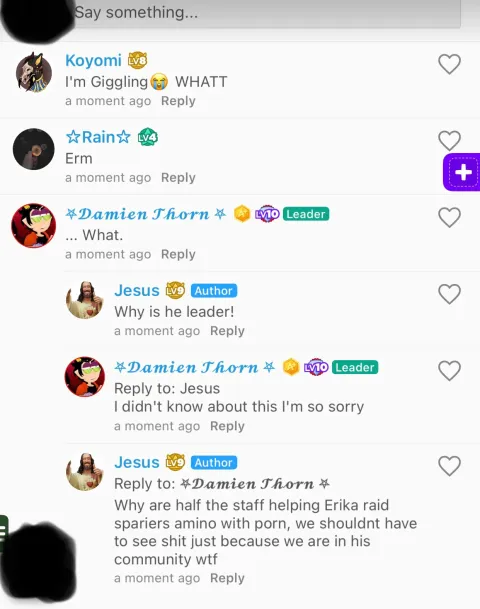Open Jesus avatar on the last reply
Image resolution: width=480 pixels, height=609 pixels.
tap(85, 472)
